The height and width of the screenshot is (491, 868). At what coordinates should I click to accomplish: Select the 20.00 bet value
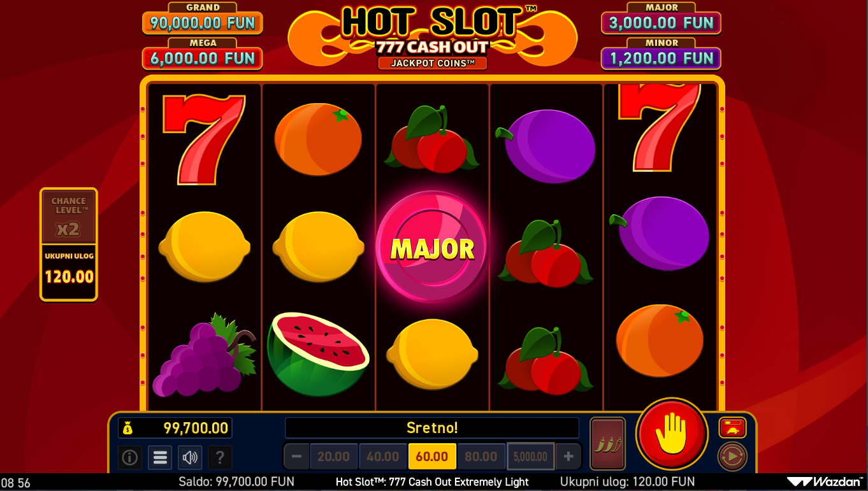333,457
